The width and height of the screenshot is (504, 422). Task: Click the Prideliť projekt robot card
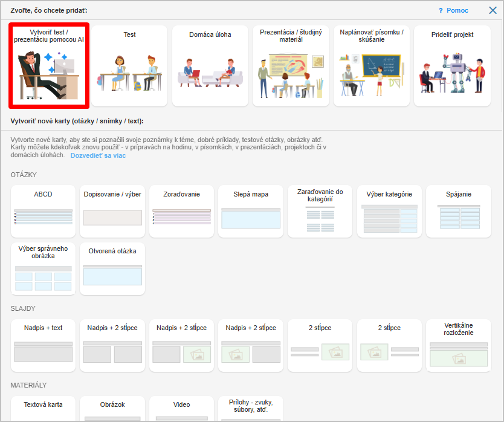tap(452, 65)
